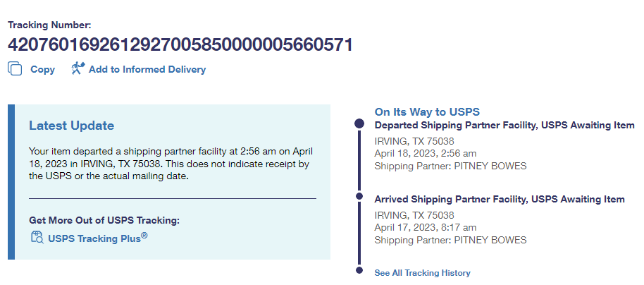Click the Copy text link
Viewport: 644px width, 285px height.
[x=42, y=70]
